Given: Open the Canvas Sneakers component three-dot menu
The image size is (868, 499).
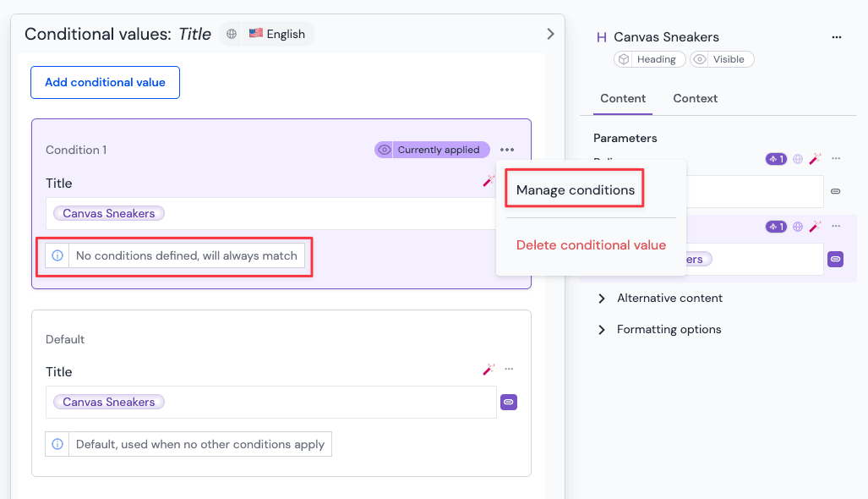Looking at the screenshot, I should 837,37.
